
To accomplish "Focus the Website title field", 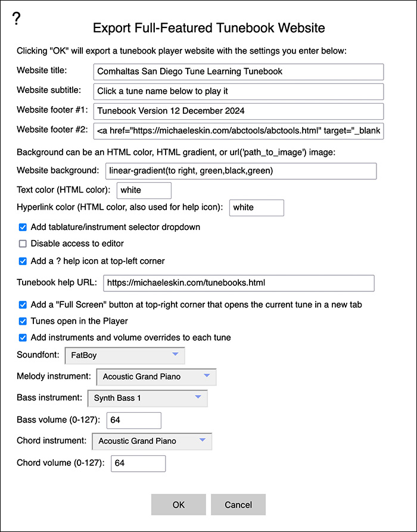I will pos(238,72).
